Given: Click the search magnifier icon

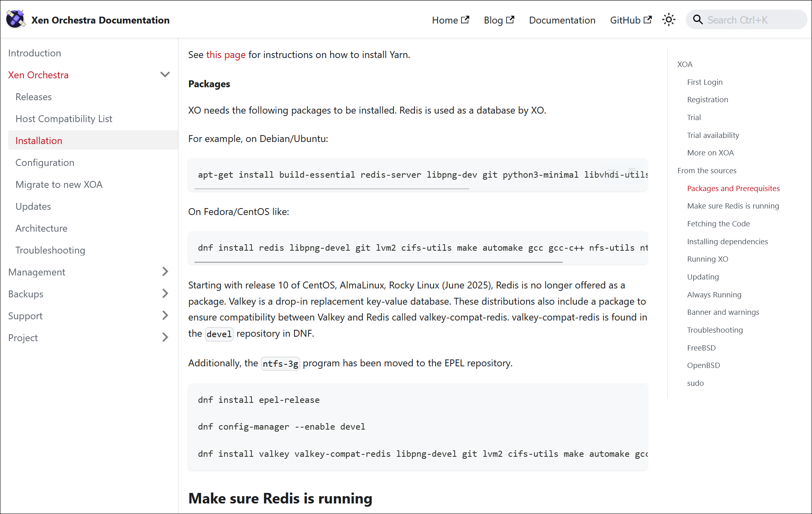Looking at the screenshot, I should (x=698, y=20).
